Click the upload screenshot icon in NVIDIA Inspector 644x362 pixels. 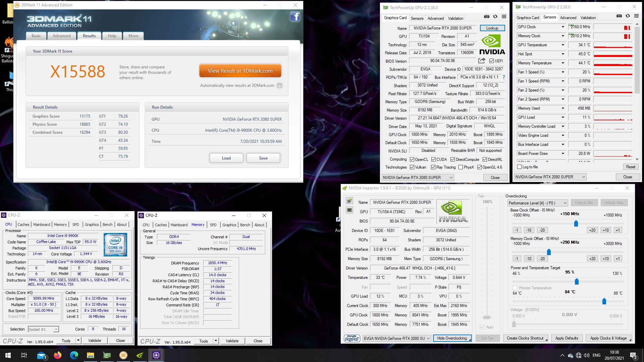[350, 201]
